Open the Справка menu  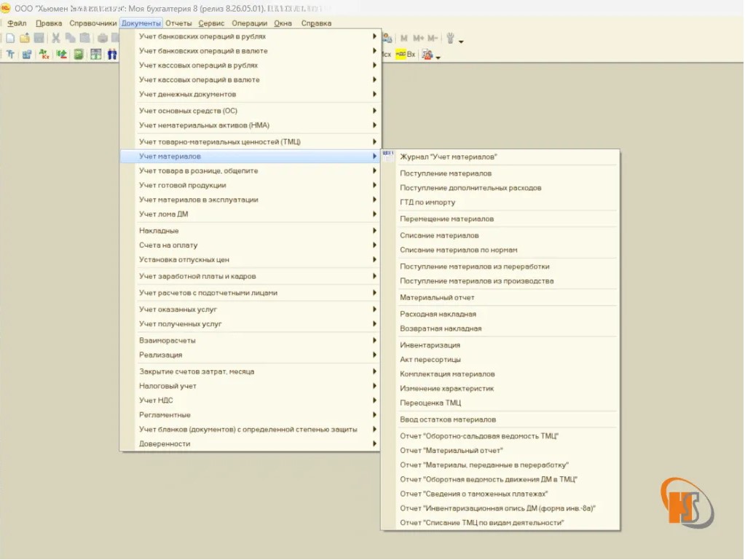[x=316, y=23]
